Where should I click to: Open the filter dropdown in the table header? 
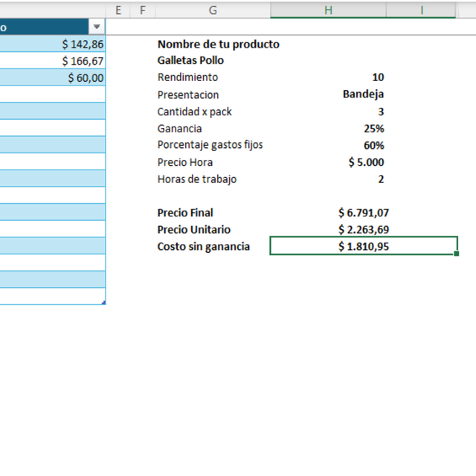point(97,27)
